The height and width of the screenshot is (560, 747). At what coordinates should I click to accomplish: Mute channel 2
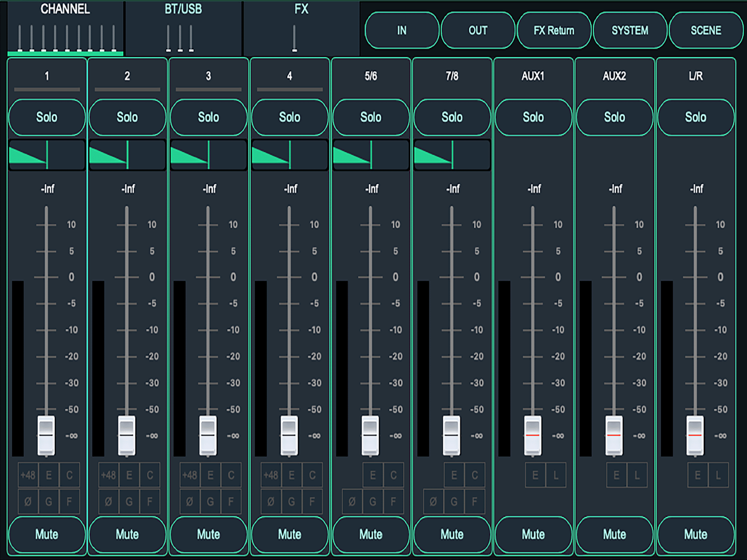pyautogui.click(x=127, y=534)
